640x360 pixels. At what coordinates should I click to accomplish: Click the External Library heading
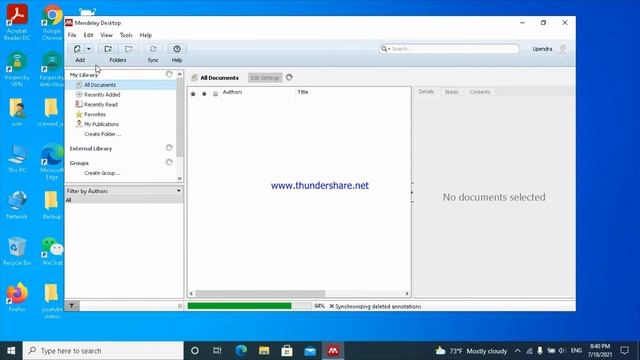(91, 149)
